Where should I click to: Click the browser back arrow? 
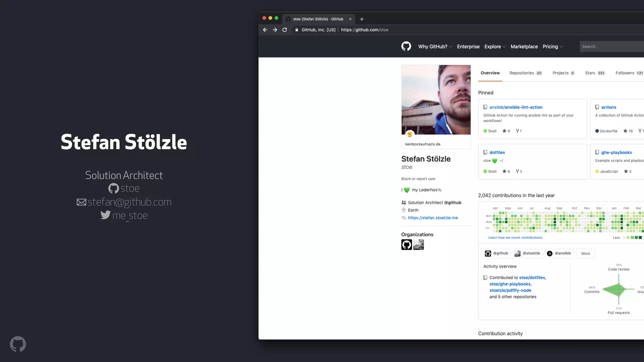click(265, 30)
